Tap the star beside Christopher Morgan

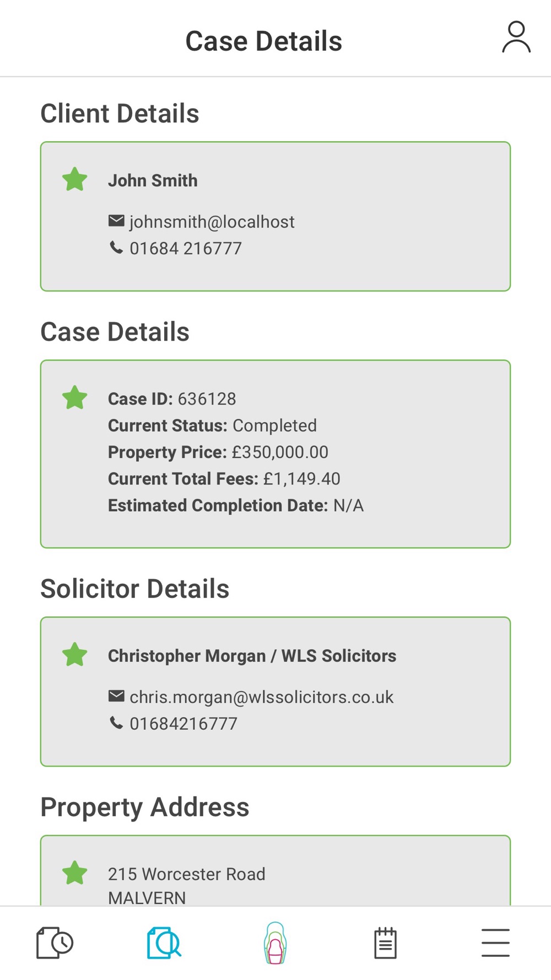[75, 655]
